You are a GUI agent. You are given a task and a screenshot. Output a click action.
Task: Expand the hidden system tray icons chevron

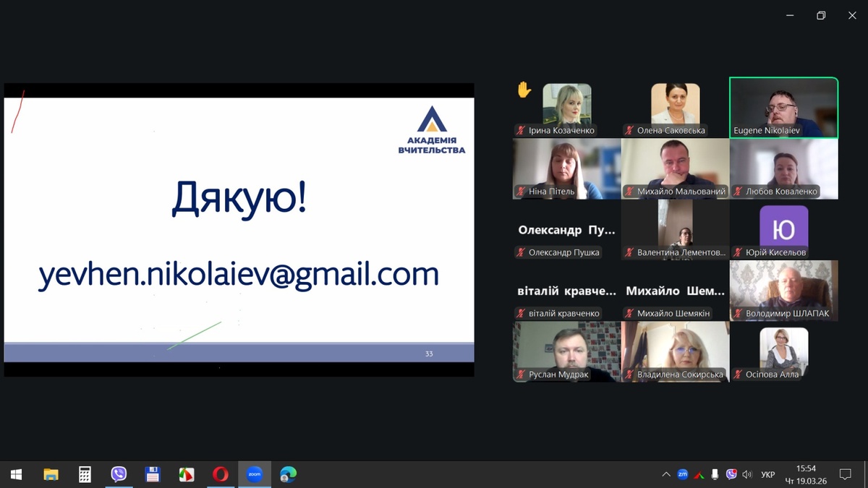point(665,475)
